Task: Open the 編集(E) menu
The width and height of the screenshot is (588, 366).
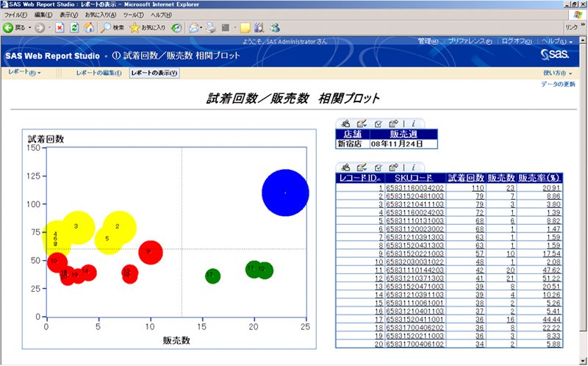Action: click(x=43, y=15)
